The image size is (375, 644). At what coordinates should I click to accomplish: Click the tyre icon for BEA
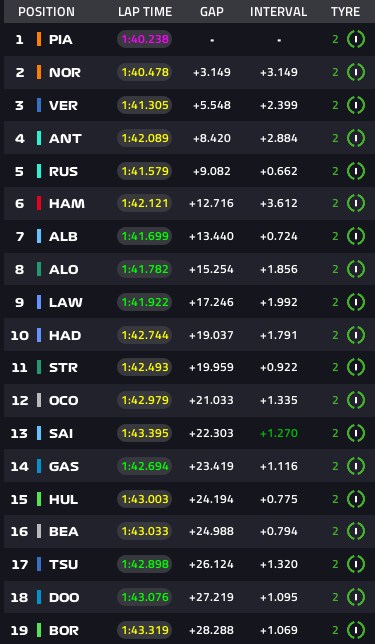tap(356, 531)
